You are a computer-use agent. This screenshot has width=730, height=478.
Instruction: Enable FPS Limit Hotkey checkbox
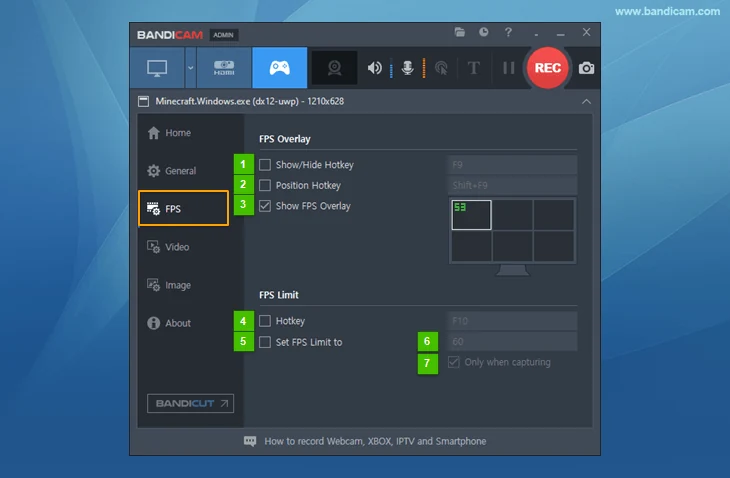click(265, 321)
